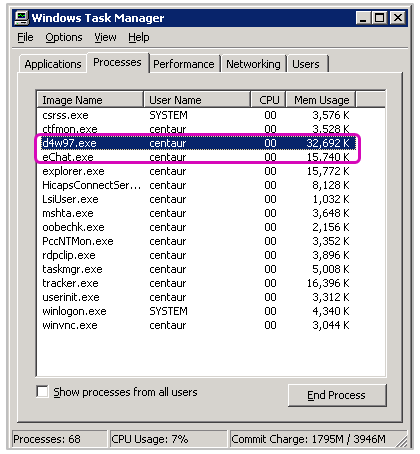420x454 pixels.
Task: Click the 32,692 K memory value
Action: click(328, 143)
